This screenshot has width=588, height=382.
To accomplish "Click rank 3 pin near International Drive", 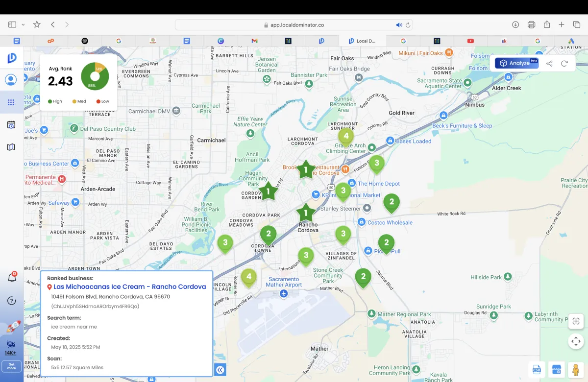I will (306, 257).
